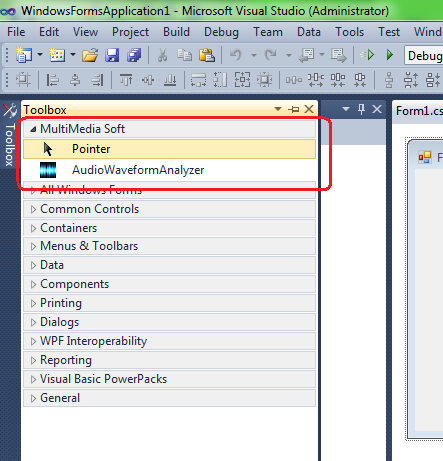The height and width of the screenshot is (461, 443).
Task: Open the Test menu
Action: [x=389, y=32]
